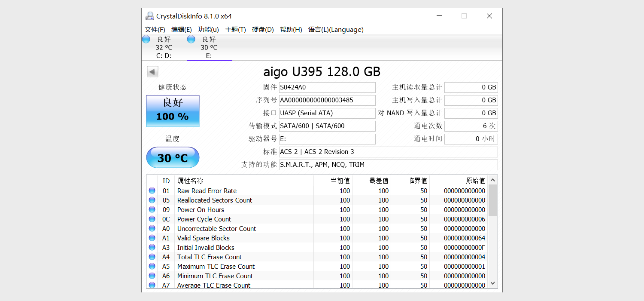Click the power-on hours field 0 小时
644x301 pixels.
[x=471, y=139]
